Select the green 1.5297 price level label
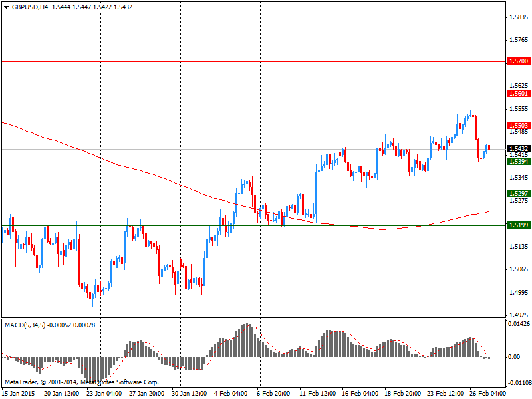This screenshot has height=399, width=532. [518, 194]
